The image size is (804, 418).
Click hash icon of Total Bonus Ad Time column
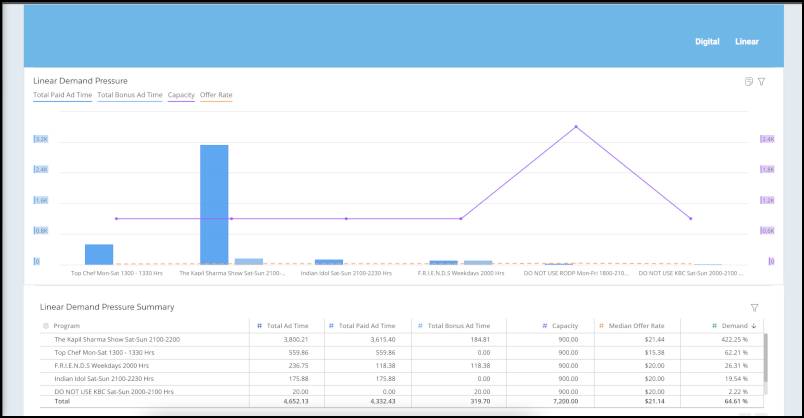tap(420, 326)
